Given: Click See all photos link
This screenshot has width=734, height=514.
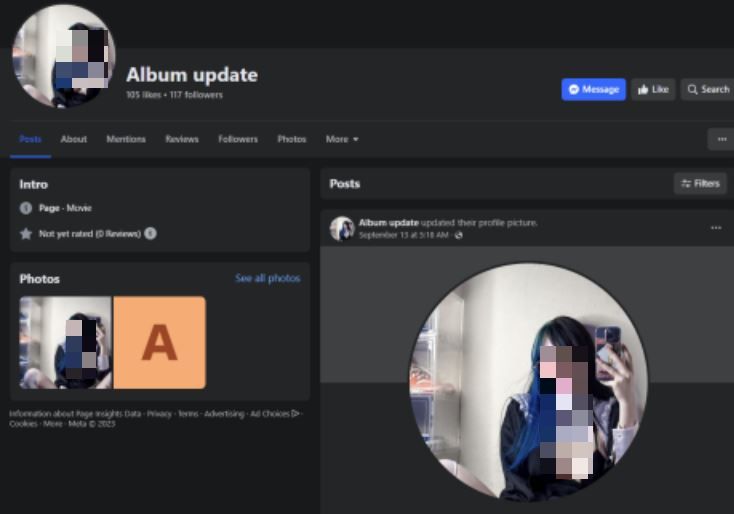Looking at the screenshot, I should (x=267, y=279).
